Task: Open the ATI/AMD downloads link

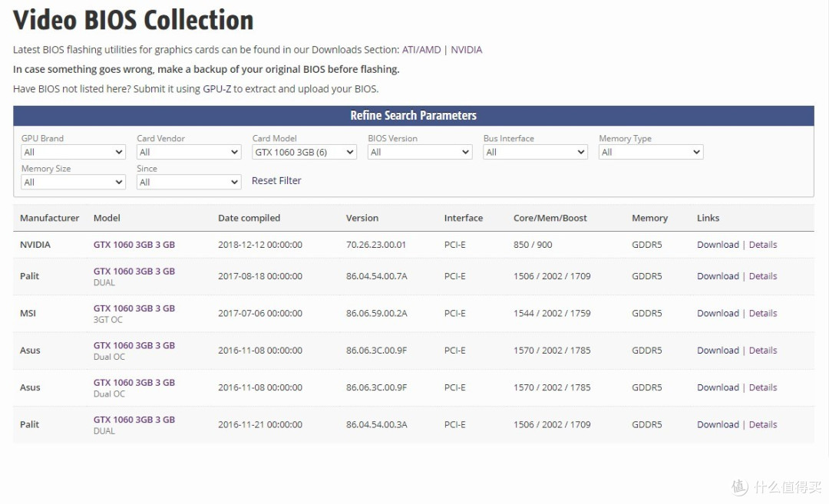Action: coord(421,50)
